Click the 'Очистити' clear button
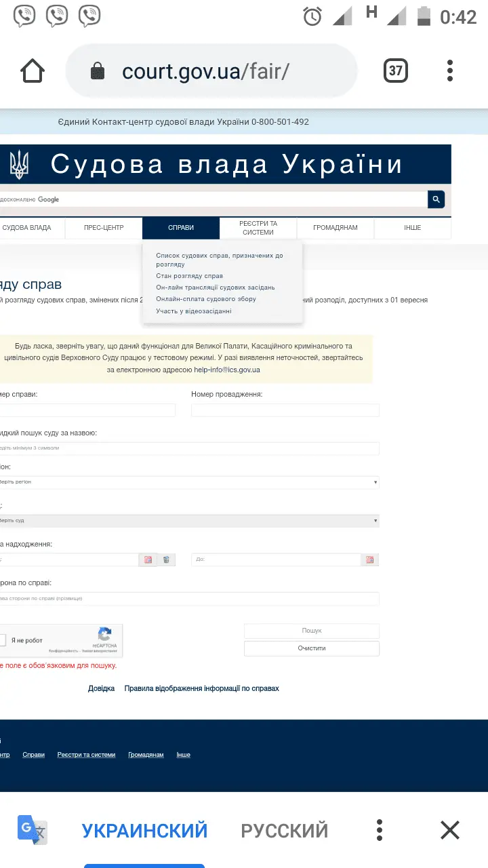The height and width of the screenshot is (868, 488). [311, 648]
